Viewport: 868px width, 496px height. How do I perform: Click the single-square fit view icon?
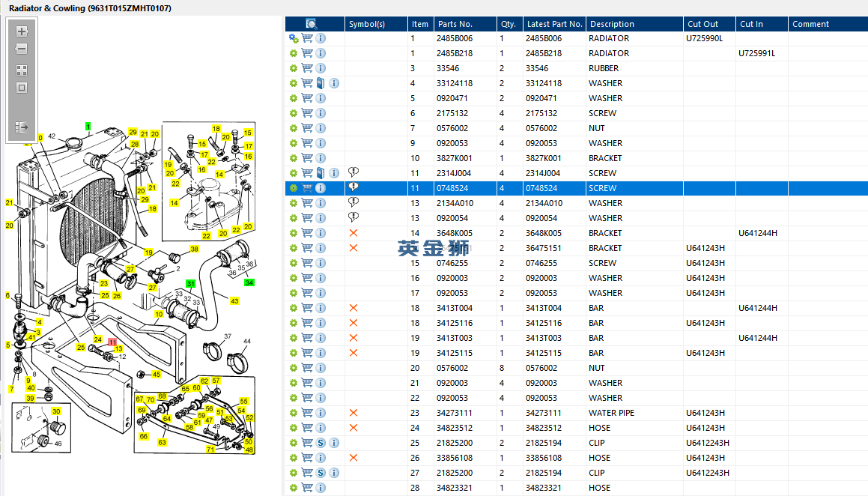point(22,88)
